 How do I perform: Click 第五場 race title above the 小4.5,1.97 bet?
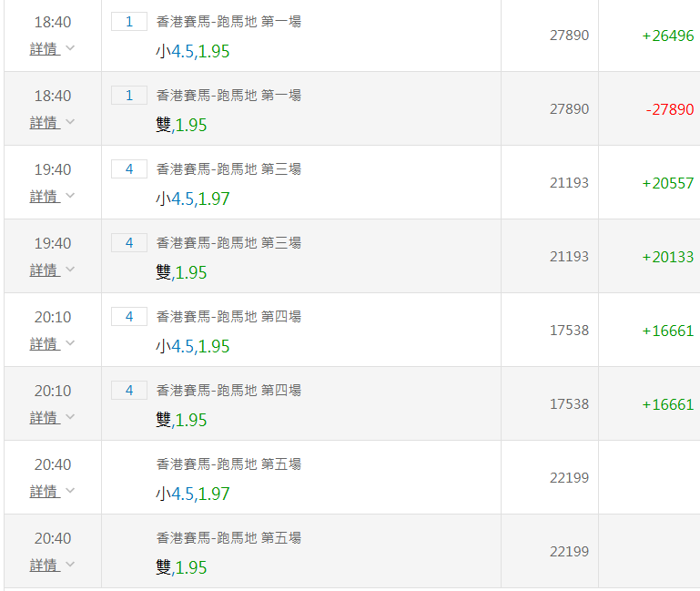(228, 464)
